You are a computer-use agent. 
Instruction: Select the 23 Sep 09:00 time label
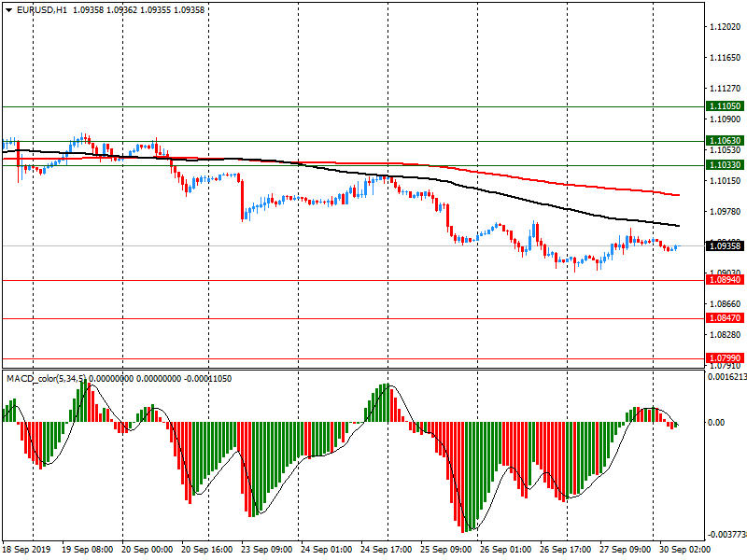tap(267, 549)
